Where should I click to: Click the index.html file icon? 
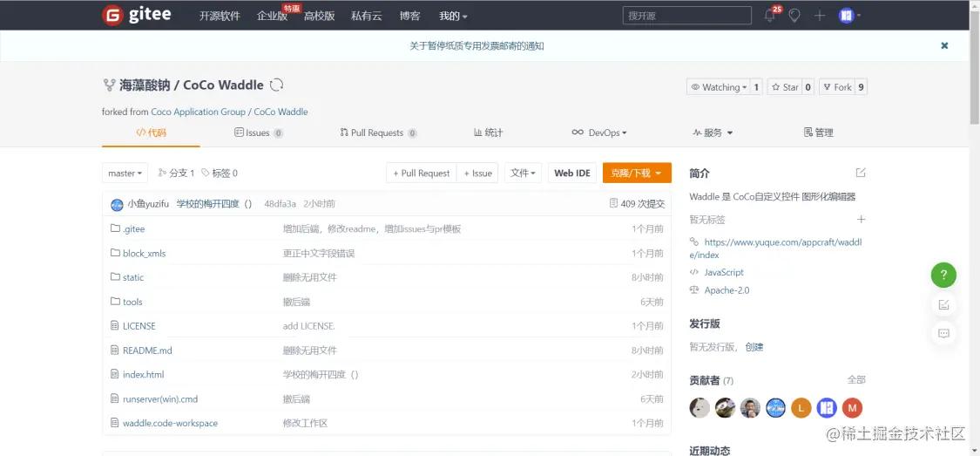(x=114, y=373)
